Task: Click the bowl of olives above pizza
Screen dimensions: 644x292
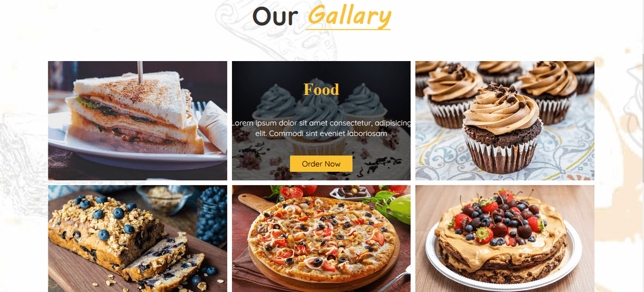Action: [350, 192]
